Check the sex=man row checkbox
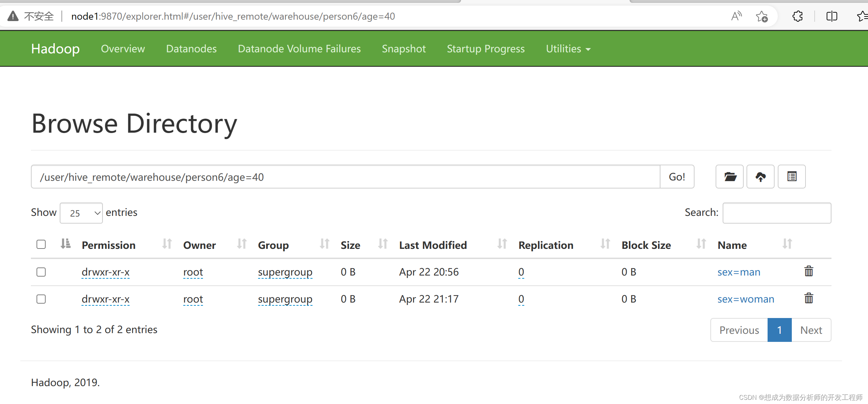868x404 pixels. coord(41,272)
